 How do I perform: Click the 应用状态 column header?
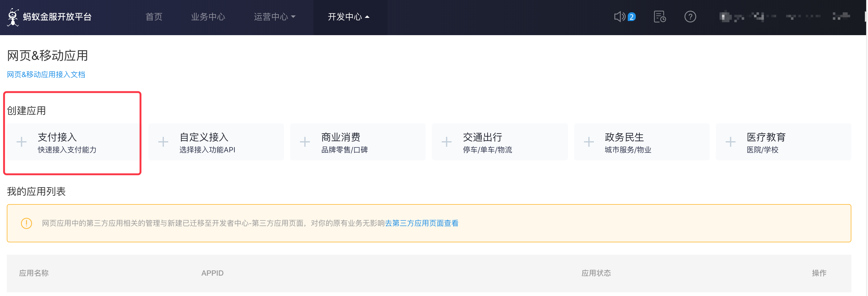[596, 273]
